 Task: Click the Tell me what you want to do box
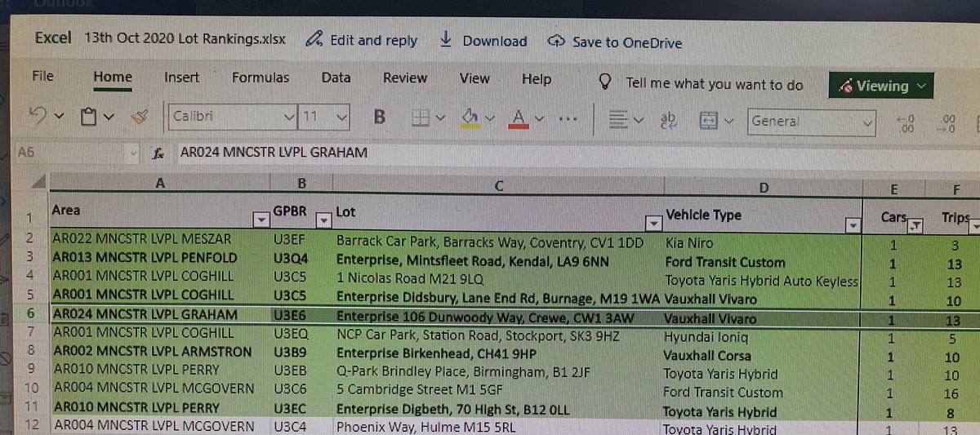click(702, 83)
